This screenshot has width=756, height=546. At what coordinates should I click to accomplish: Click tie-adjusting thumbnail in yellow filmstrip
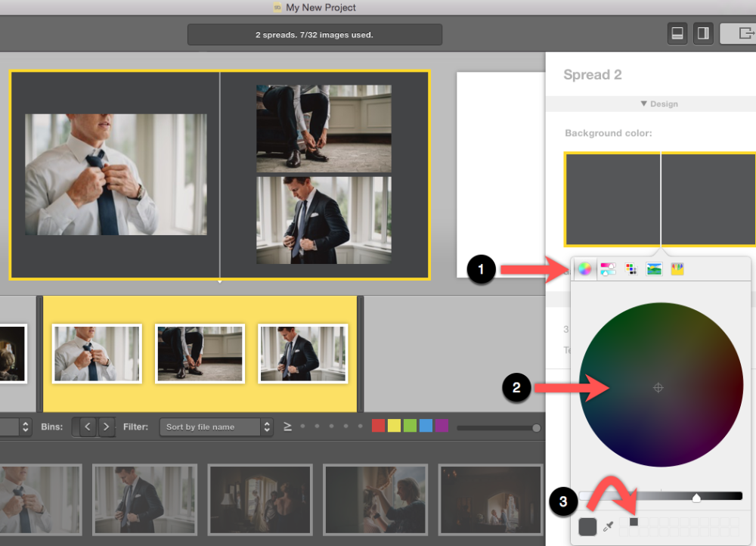(97, 354)
